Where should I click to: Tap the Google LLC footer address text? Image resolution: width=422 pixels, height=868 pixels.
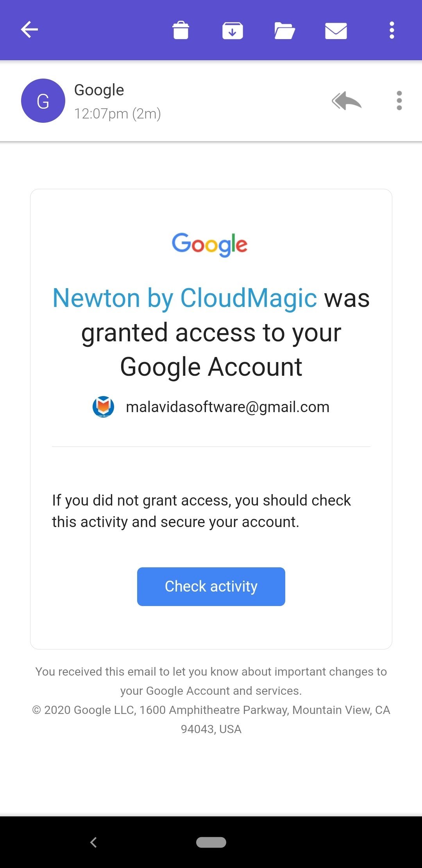211,719
